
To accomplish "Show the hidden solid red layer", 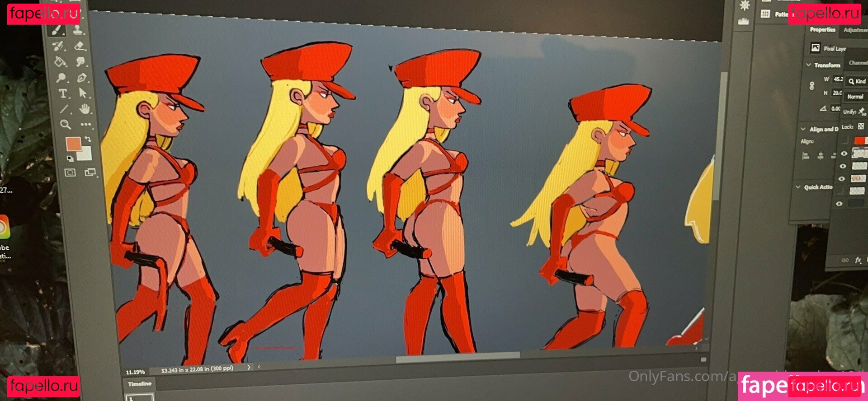I will pyautogui.click(x=845, y=141).
